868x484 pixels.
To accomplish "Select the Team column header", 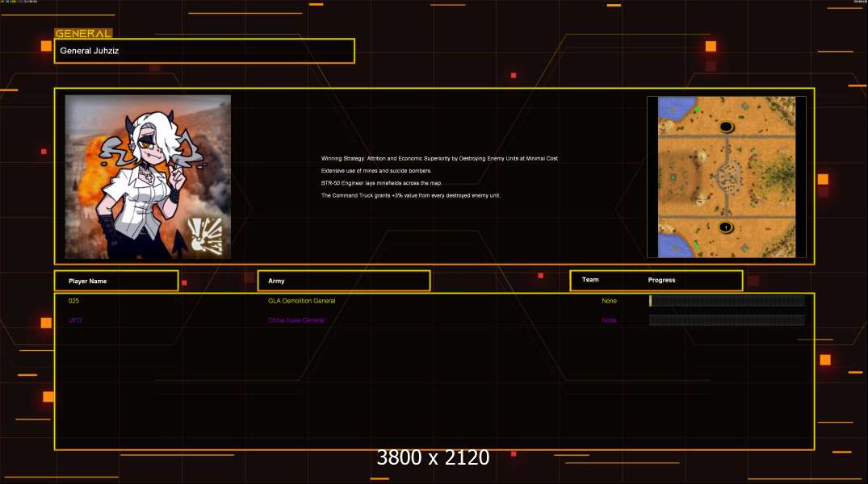I will coord(590,280).
